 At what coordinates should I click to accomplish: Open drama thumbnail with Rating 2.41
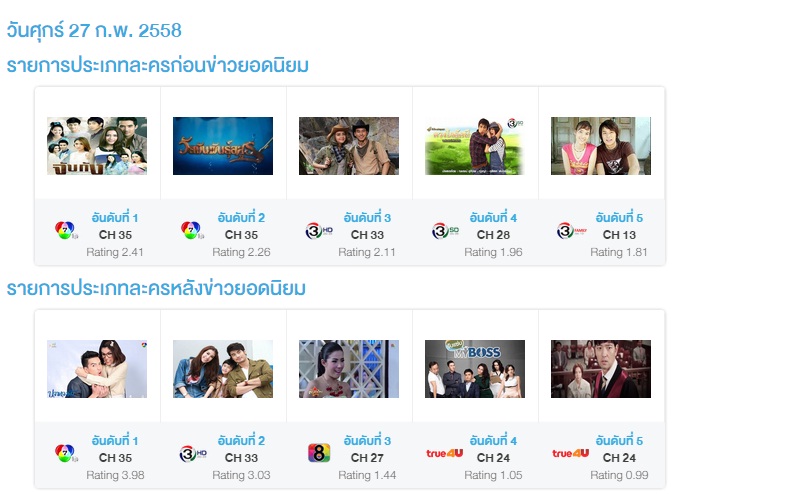(x=97, y=146)
